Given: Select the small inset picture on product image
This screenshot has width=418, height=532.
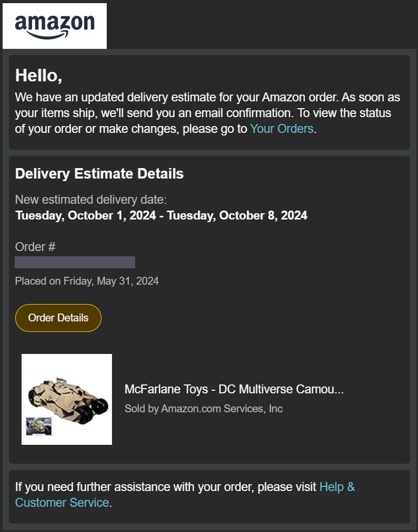Looking at the screenshot, I should click(39, 425).
